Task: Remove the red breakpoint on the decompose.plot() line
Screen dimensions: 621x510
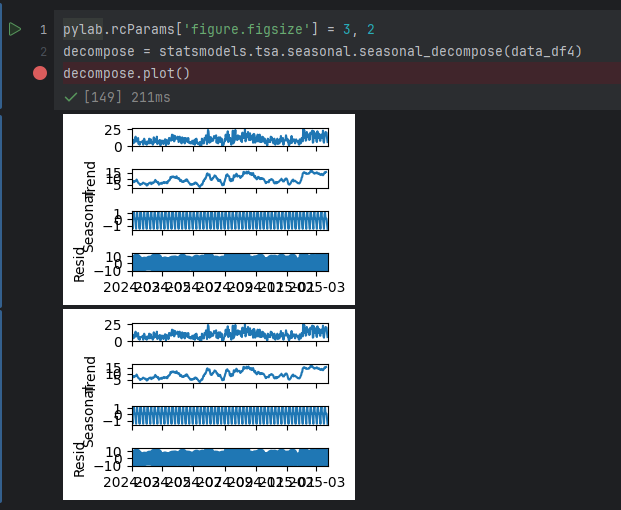Action: coord(40,73)
